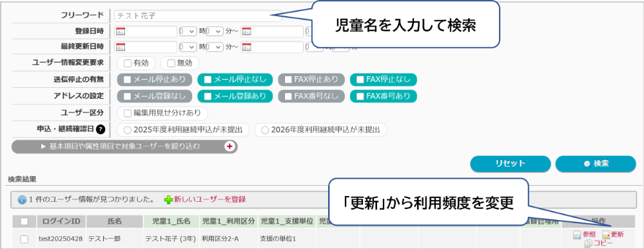Tick the checkbox for row test20250428
The height and width of the screenshot is (249, 644).
(24, 239)
